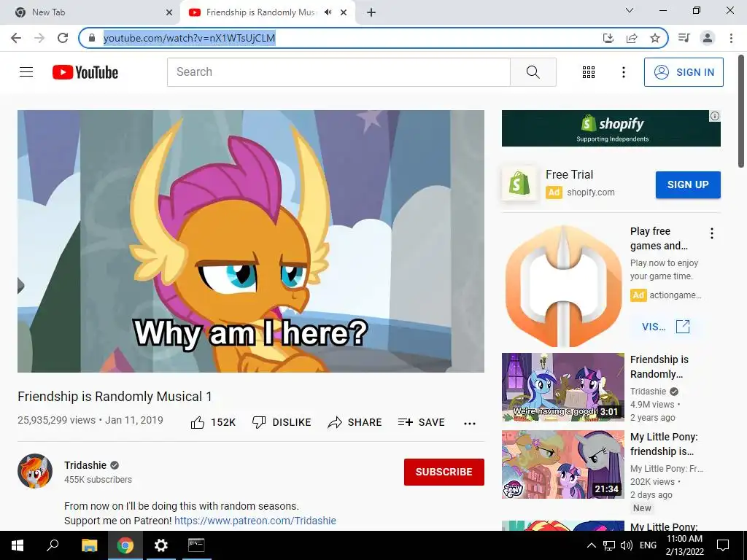Click the DISLIKE thumbs down button
The height and width of the screenshot is (560, 747).
[x=282, y=422]
